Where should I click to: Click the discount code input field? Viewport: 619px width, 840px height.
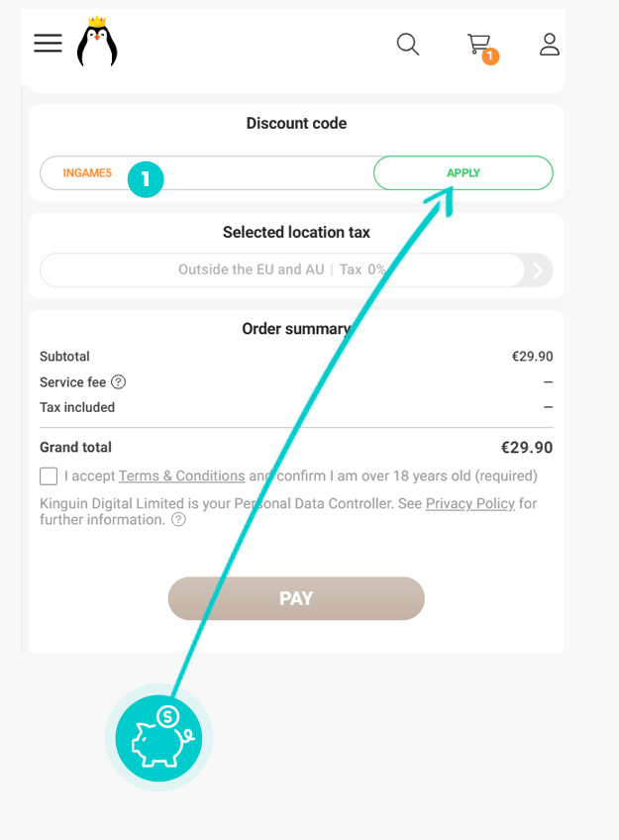(248, 172)
